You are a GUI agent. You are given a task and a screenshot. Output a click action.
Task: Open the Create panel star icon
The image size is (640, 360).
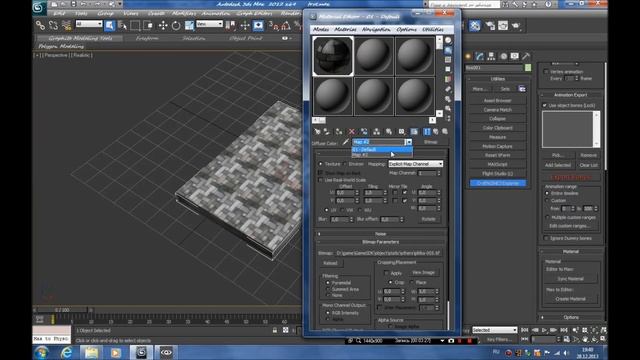pyautogui.click(x=468, y=56)
